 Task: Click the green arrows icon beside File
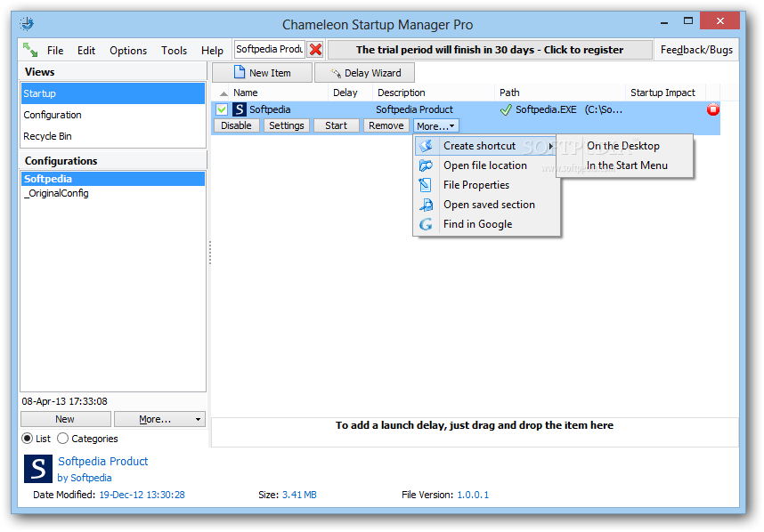(x=30, y=50)
